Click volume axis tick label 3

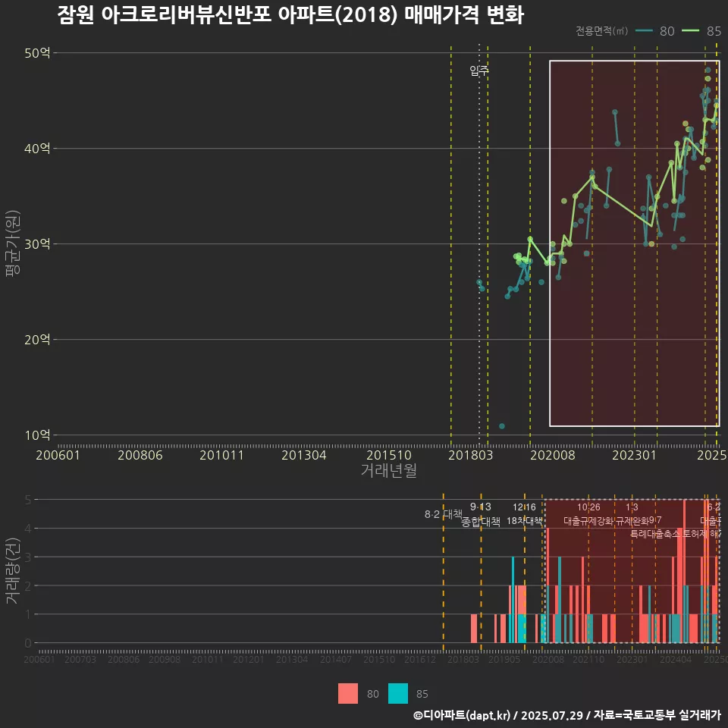click(28, 557)
